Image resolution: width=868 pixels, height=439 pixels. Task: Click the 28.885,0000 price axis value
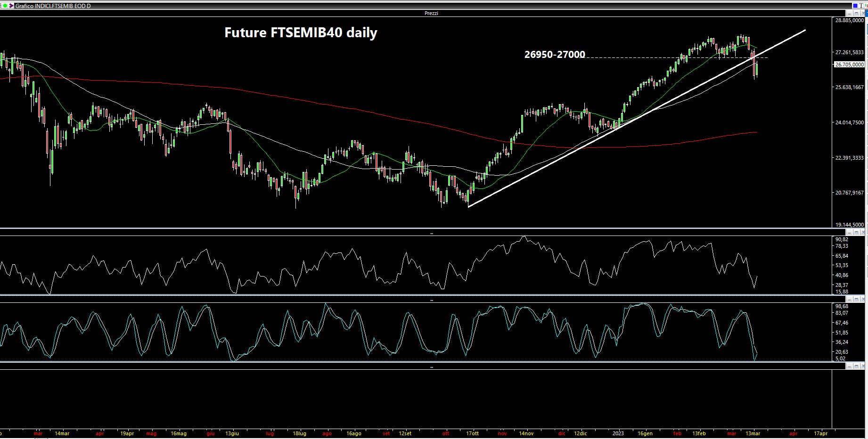(x=850, y=20)
